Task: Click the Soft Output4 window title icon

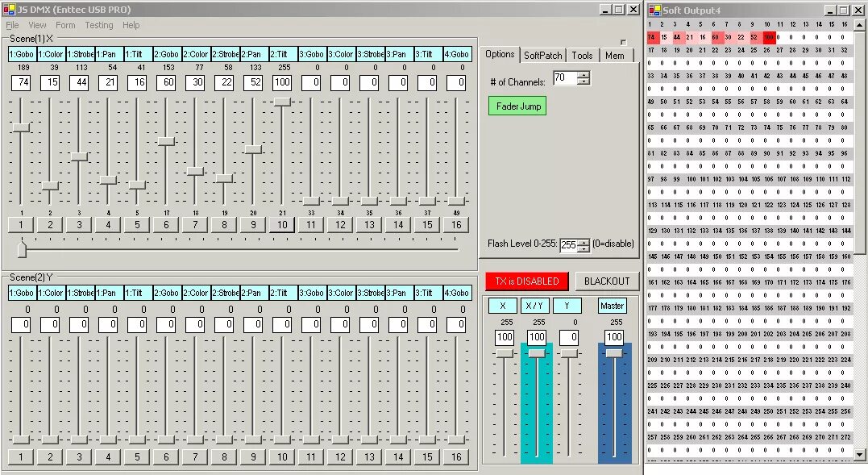Action: (655, 10)
